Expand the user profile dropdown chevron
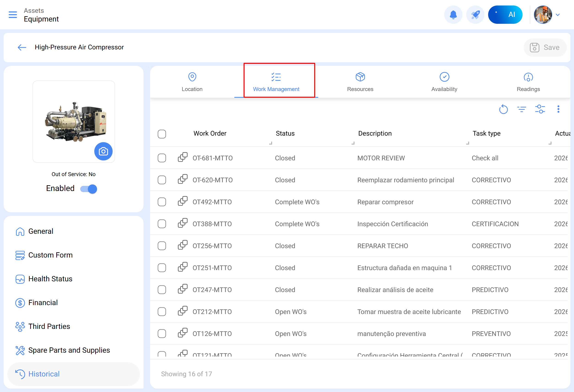574x392 pixels. pyautogui.click(x=558, y=15)
